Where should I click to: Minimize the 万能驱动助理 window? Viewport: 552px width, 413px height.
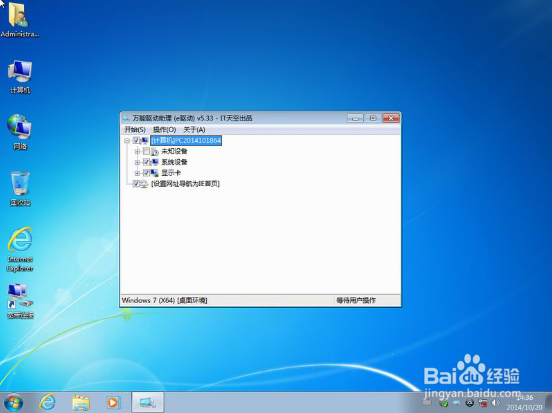pyautogui.click(x=355, y=118)
